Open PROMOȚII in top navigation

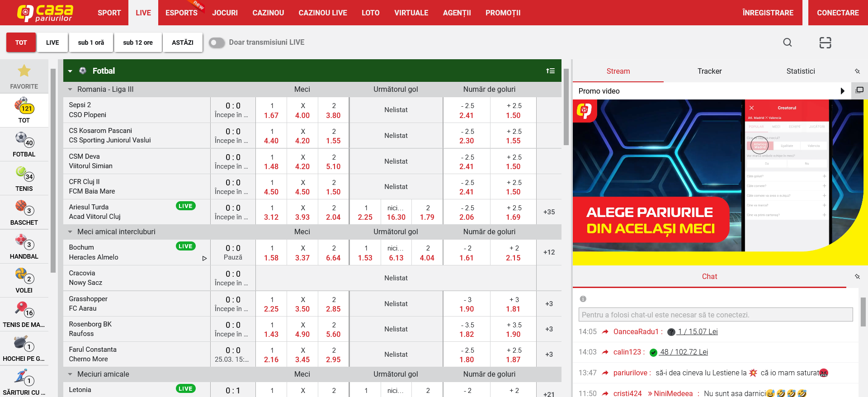[503, 13]
